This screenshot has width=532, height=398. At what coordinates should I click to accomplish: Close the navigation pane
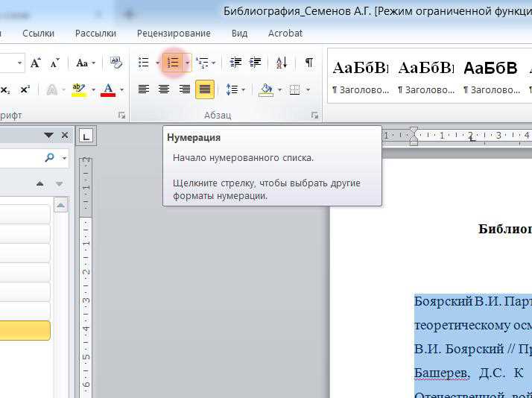point(65,136)
